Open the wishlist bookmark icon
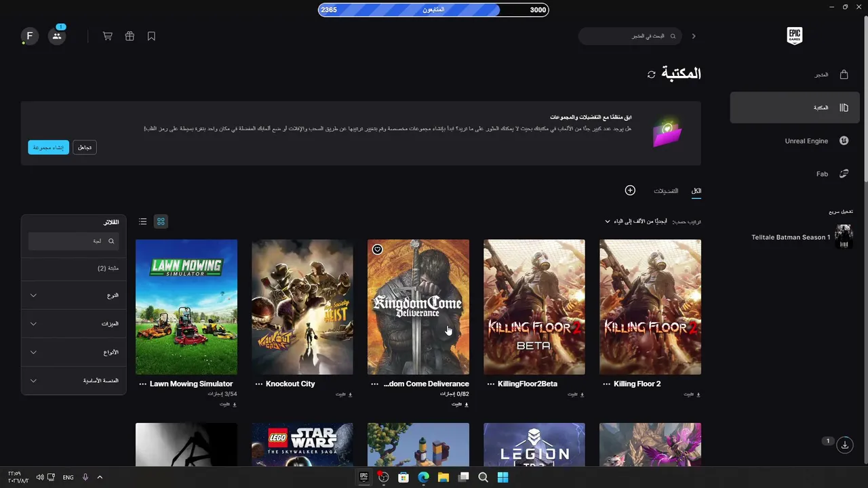This screenshot has width=868, height=488. point(151,36)
